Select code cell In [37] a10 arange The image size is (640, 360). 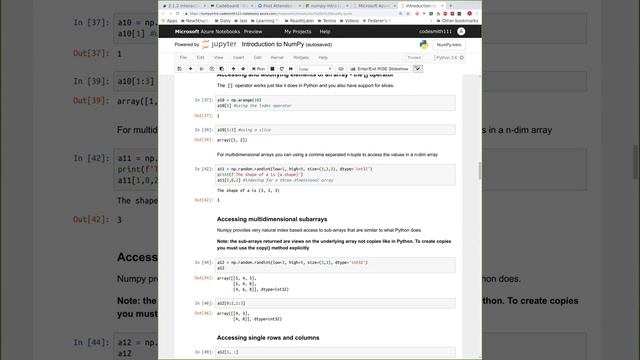click(x=335, y=103)
